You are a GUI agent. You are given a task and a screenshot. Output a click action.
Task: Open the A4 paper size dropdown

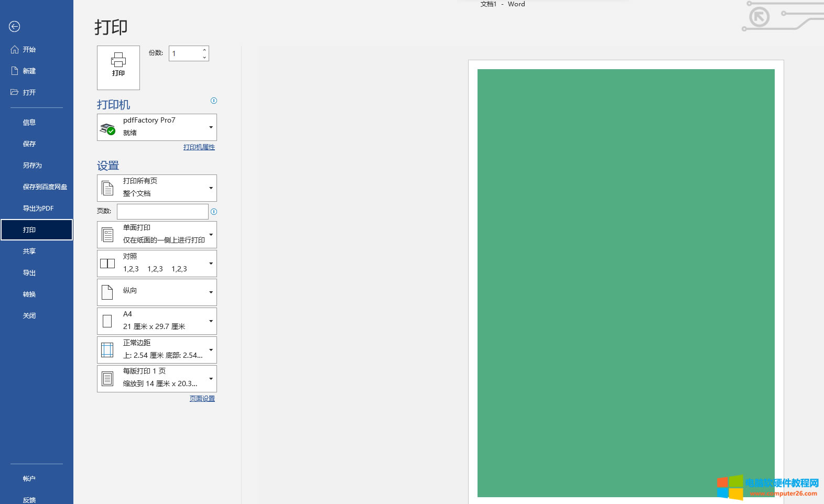click(x=157, y=321)
